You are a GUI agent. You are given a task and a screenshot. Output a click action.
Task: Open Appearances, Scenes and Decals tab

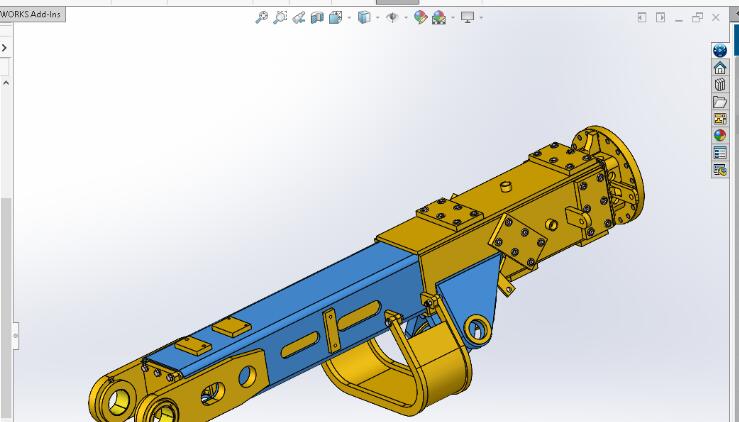[x=720, y=136]
